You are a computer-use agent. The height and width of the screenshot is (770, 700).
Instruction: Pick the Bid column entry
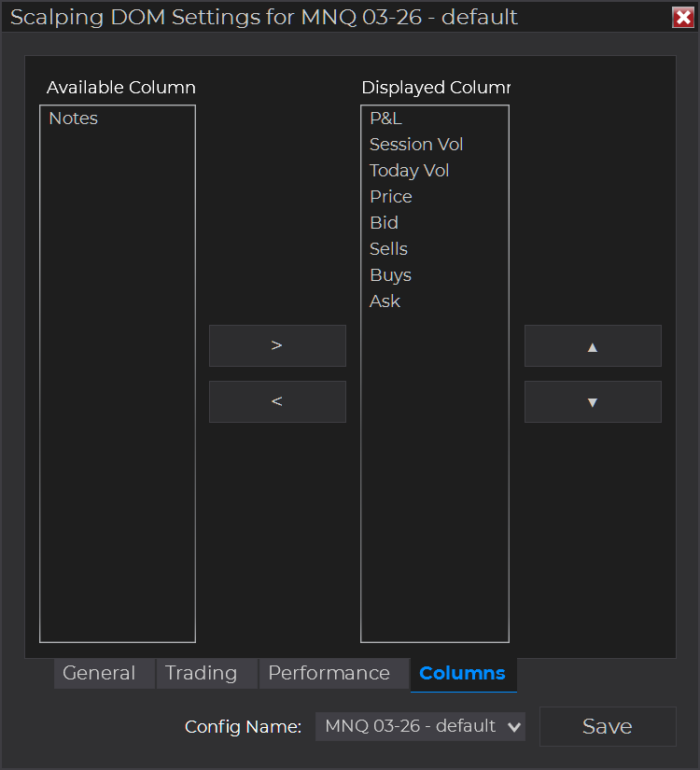point(384,223)
